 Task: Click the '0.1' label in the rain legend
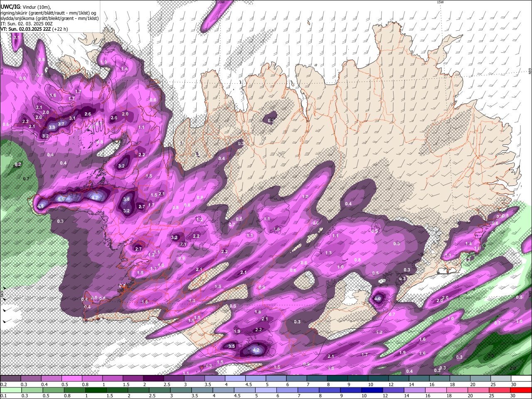click(x=3, y=396)
